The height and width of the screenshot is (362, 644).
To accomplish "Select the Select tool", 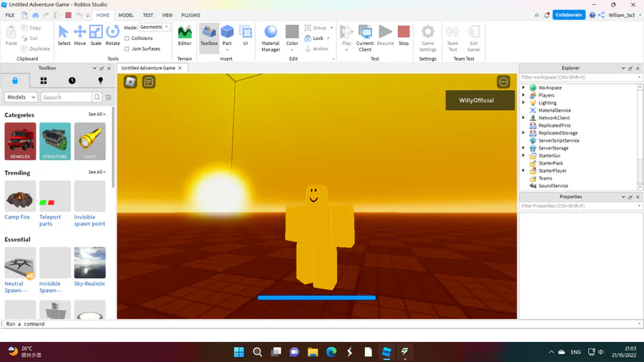I will 64,35.
